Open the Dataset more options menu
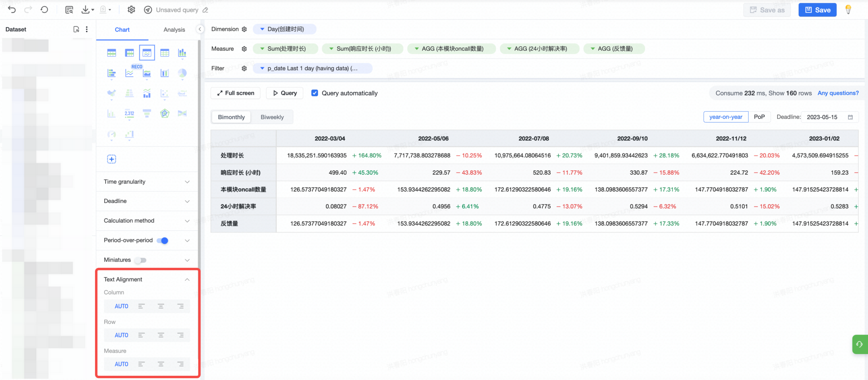Image resolution: width=868 pixels, height=380 pixels. click(87, 29)
